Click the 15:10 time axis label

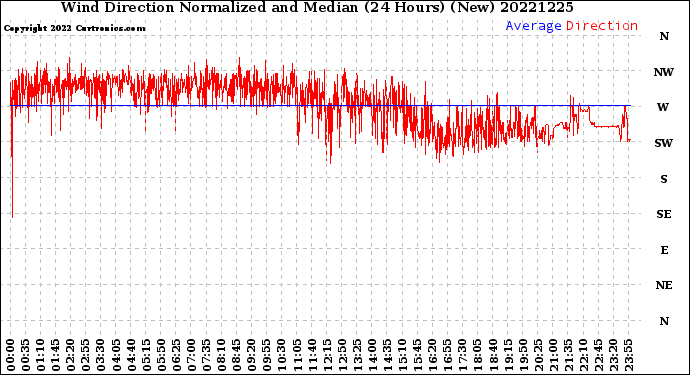click(x=401, y=356)
